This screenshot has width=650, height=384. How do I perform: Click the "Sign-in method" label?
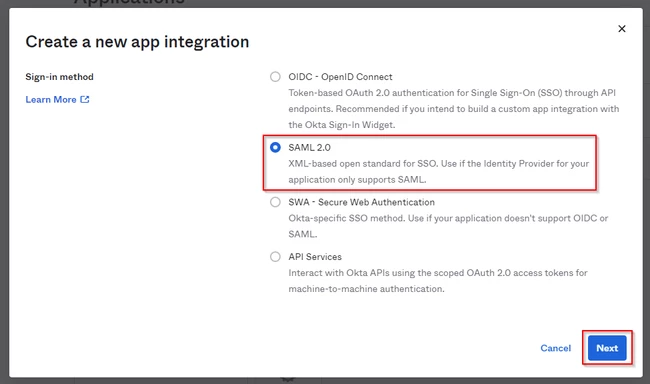click(59, 77)
